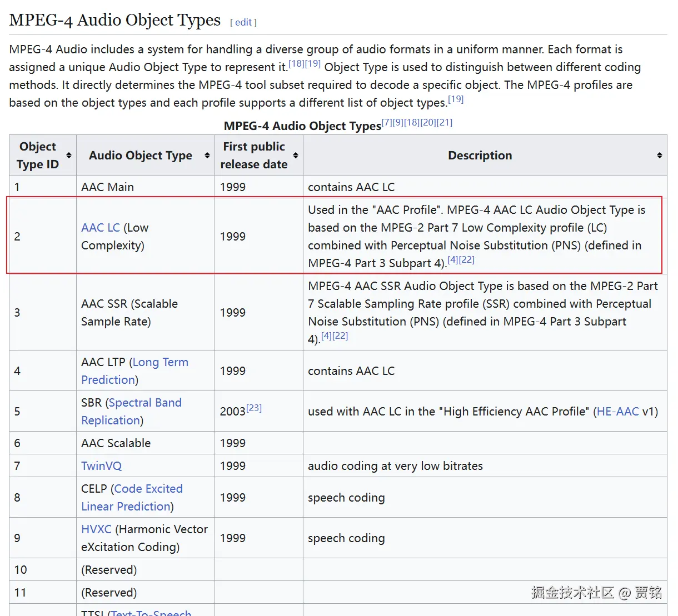678x616 pixels.
Task: Click the 'MPEG-4 Audio Object Types' section heading
Action: 115,20
